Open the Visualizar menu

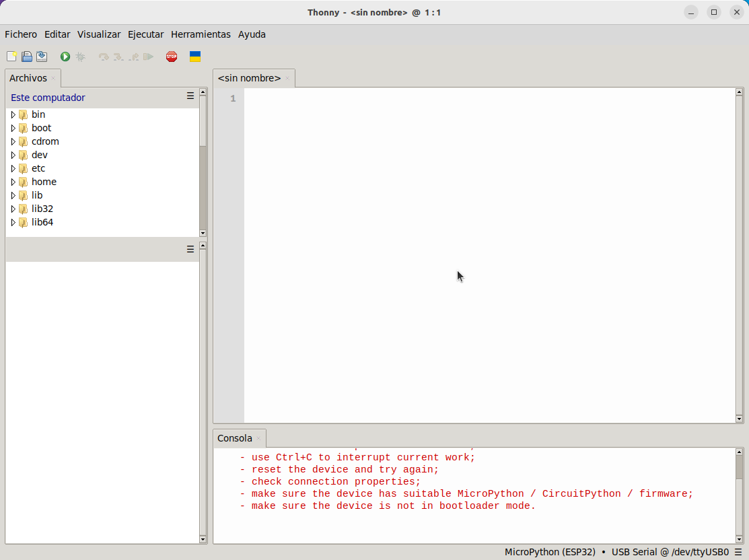click(99, 34)
